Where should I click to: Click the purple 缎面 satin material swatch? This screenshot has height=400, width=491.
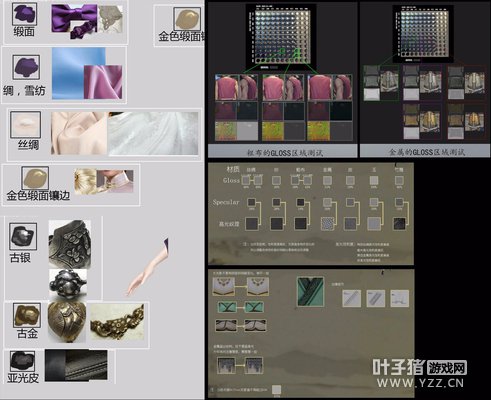[x=24, y=14]
